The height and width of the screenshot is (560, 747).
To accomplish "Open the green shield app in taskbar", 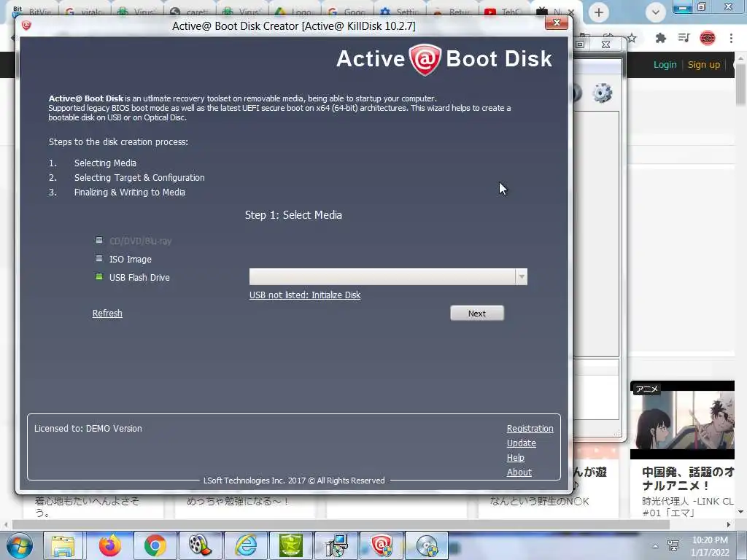I will click(290, 545).
